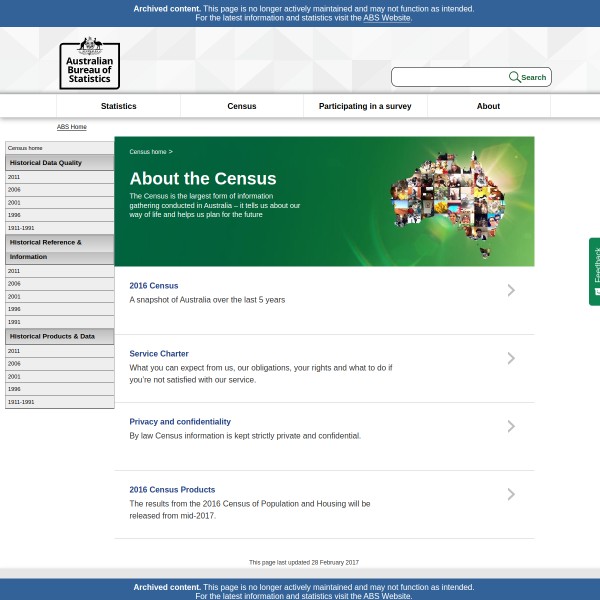600x600 pixels.
Task: Click the chevron arrow beside Service Charter
Action: [x=511, y=358]
